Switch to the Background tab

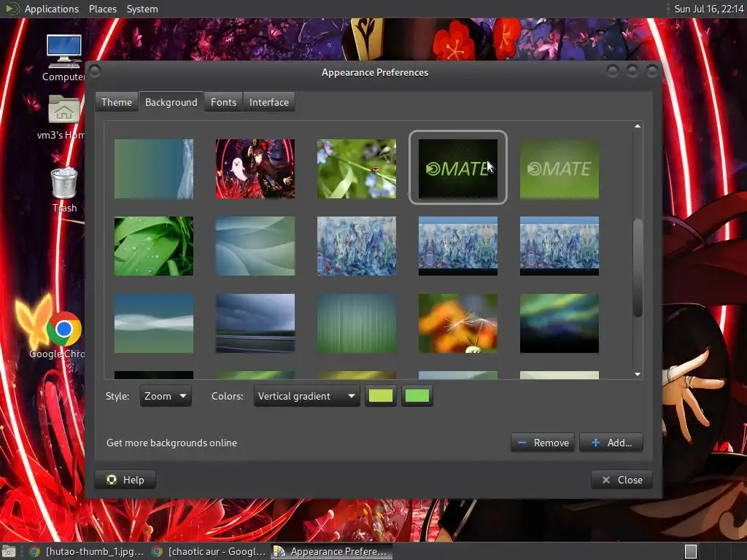pos(171,102)
